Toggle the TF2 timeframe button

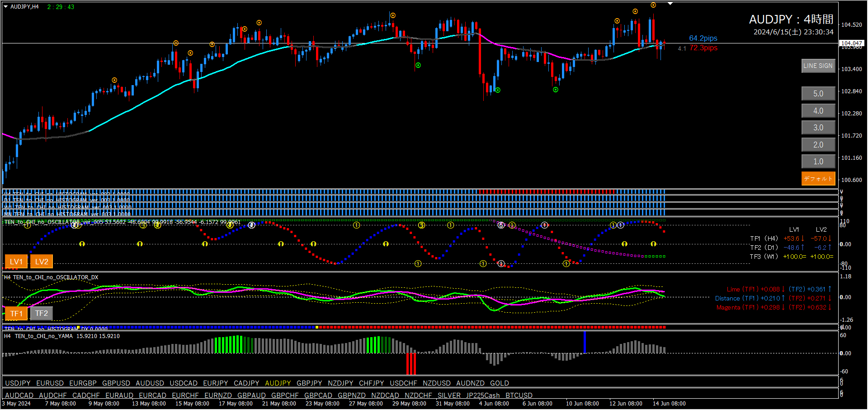point(42,314)
